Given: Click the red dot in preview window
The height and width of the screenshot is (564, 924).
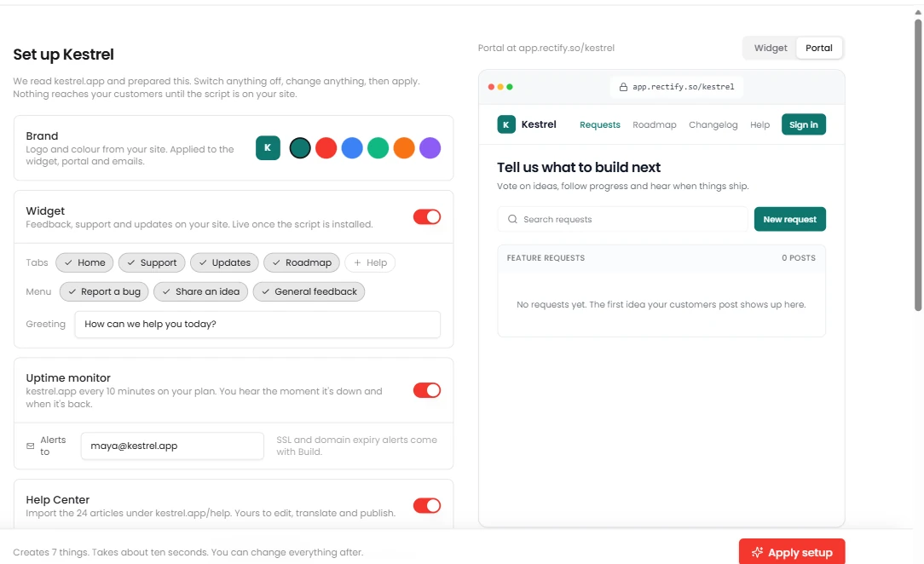Looking at the screenshot, I should coord(491,87).
